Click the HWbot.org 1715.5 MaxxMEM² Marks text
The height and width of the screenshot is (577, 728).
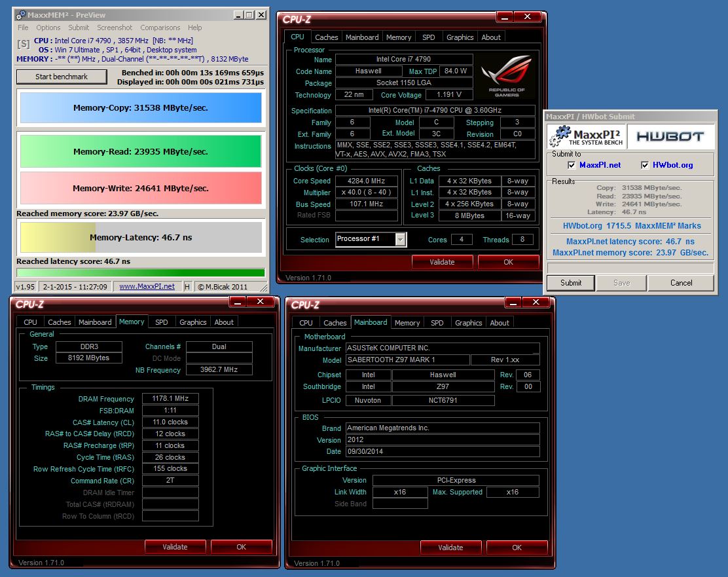[x=631, y=226]
